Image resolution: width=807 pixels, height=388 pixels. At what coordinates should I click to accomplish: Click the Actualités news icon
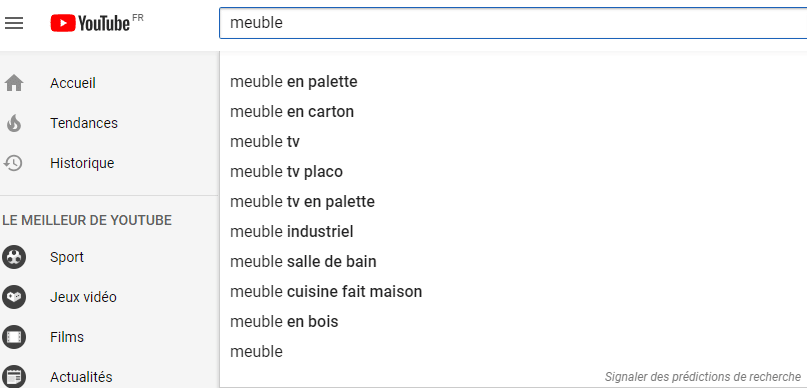pos(13,377)
